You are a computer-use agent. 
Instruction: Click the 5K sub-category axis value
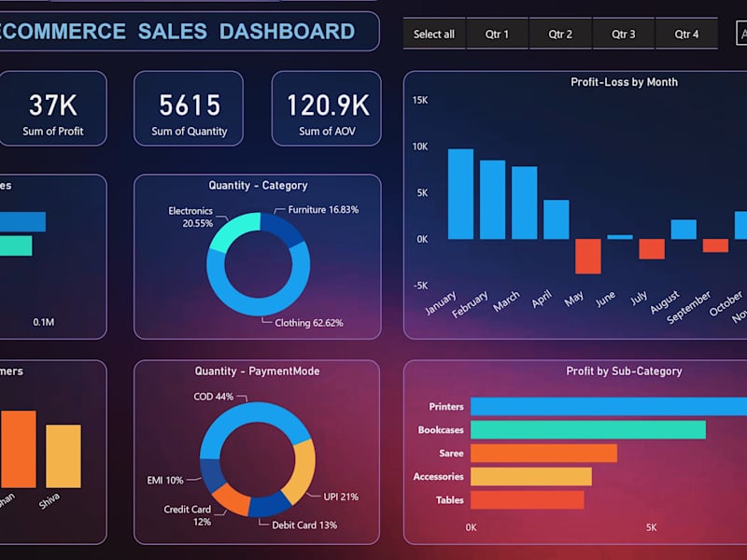(x=651, y=527)
